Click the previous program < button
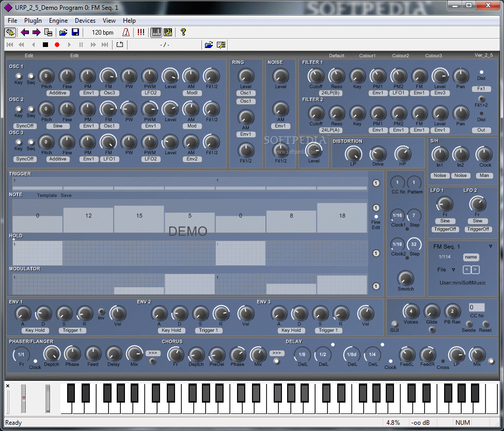 [467, 269]
